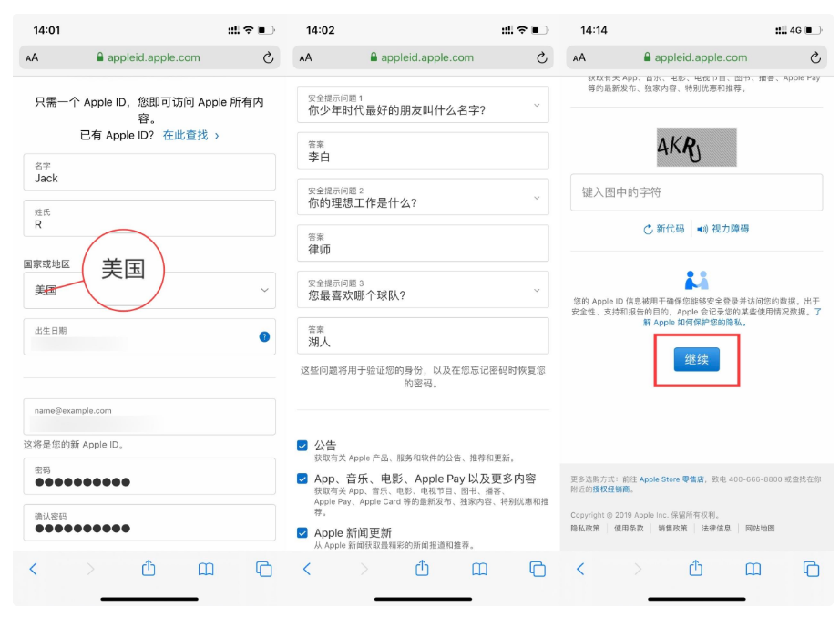This screenshot has width=840, height=618.
Task: Uncheck the Apple 新闻更新 checkbox
Action: coord(302,533)
